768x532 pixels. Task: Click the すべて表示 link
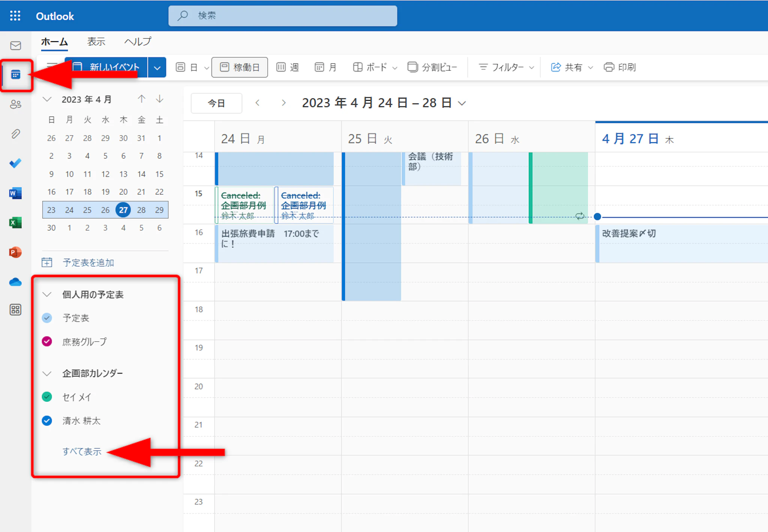coord(82,451)
